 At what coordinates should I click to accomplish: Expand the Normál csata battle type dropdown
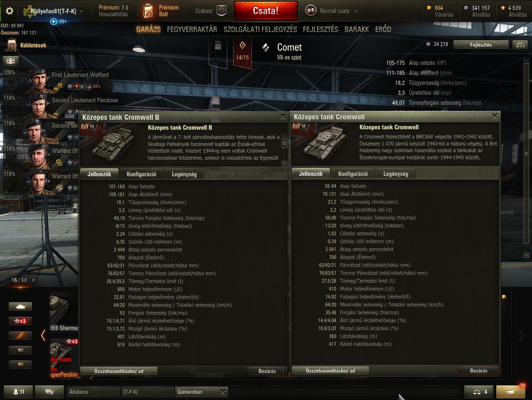(356, 11)
